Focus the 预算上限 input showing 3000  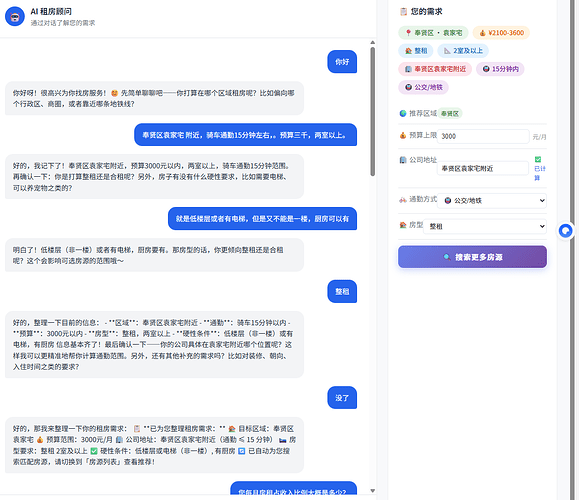coord(483,136)
